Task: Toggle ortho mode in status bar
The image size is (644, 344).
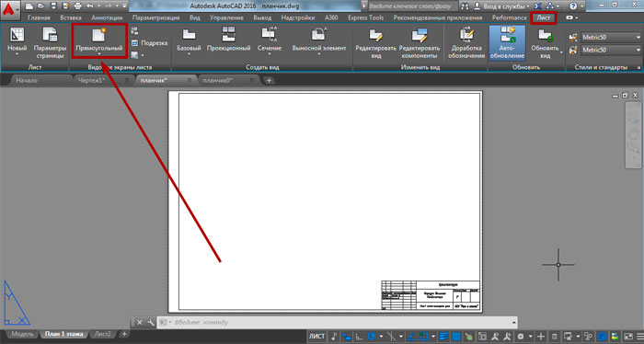Action: [x=359, y=337]
